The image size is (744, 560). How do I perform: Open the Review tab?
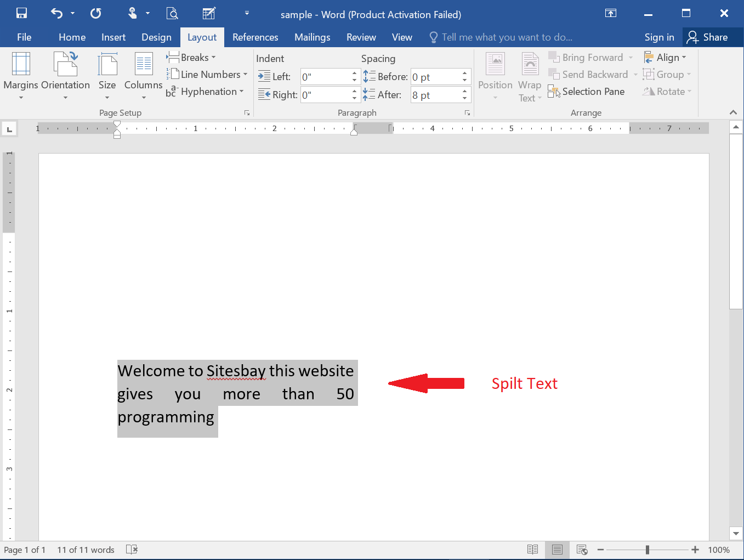[x=361, y=37]
